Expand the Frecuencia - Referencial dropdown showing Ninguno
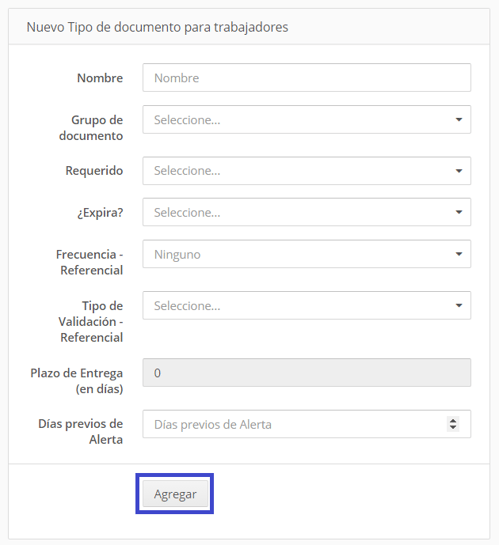The height and width of the screenshot is (545, 499). [x=306, y=254]
